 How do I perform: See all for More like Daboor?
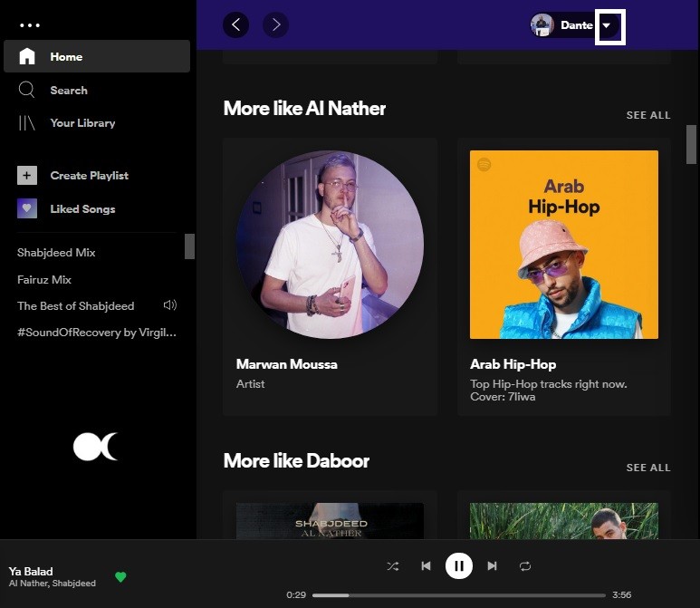click(648, 468)
